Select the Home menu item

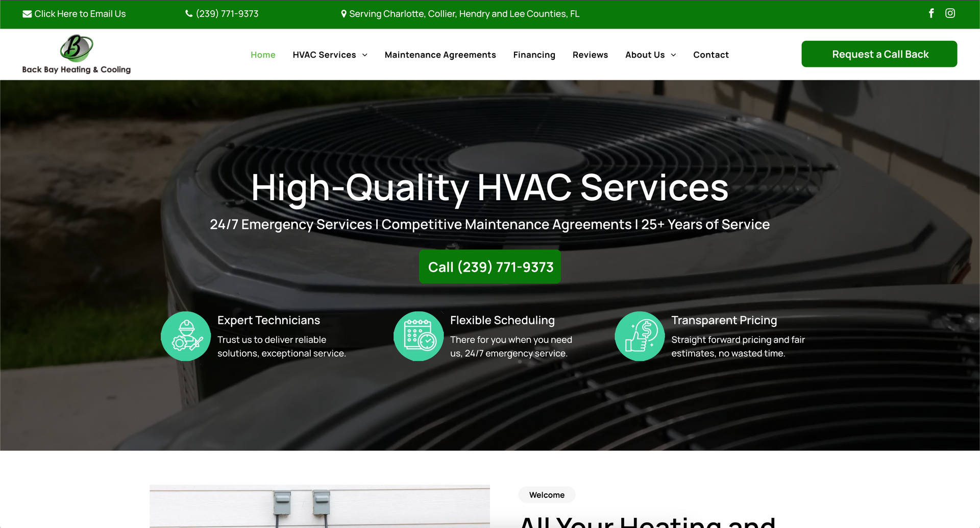pyautogui.click(x=262, y=55)
